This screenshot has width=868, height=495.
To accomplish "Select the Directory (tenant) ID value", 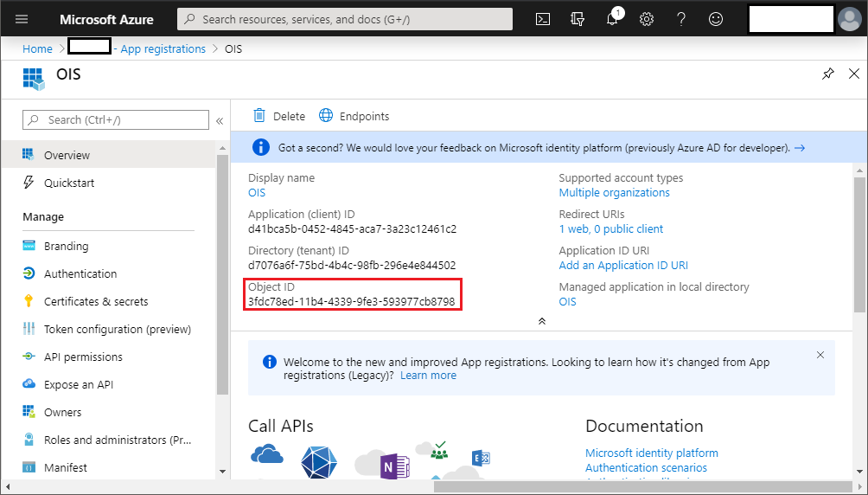I will coord(352,266).
